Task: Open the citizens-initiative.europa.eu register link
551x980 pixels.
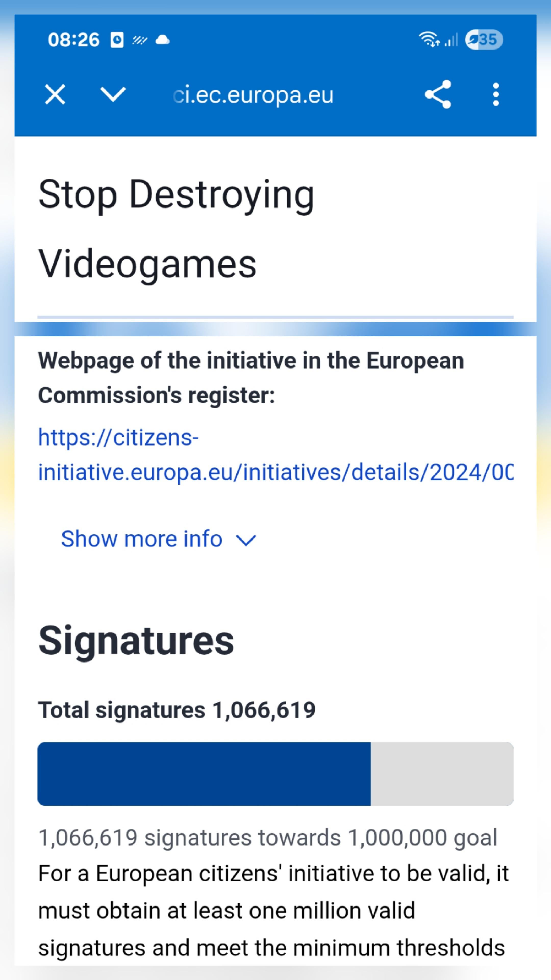Action: pyautogui.click(x=276, y=455)
